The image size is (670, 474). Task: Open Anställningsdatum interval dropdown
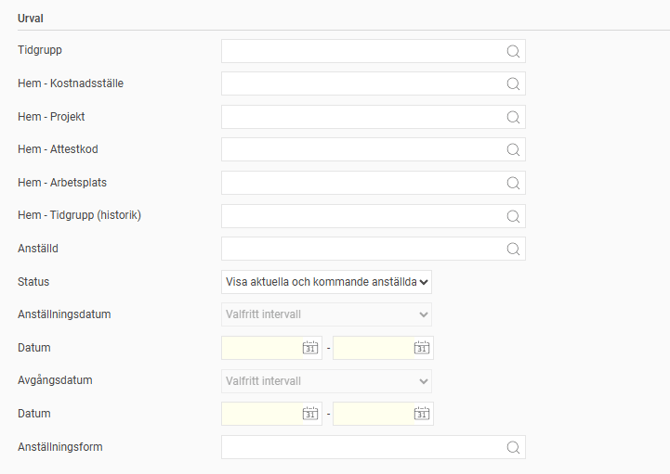pyautogui.click(x=326, y=315)
